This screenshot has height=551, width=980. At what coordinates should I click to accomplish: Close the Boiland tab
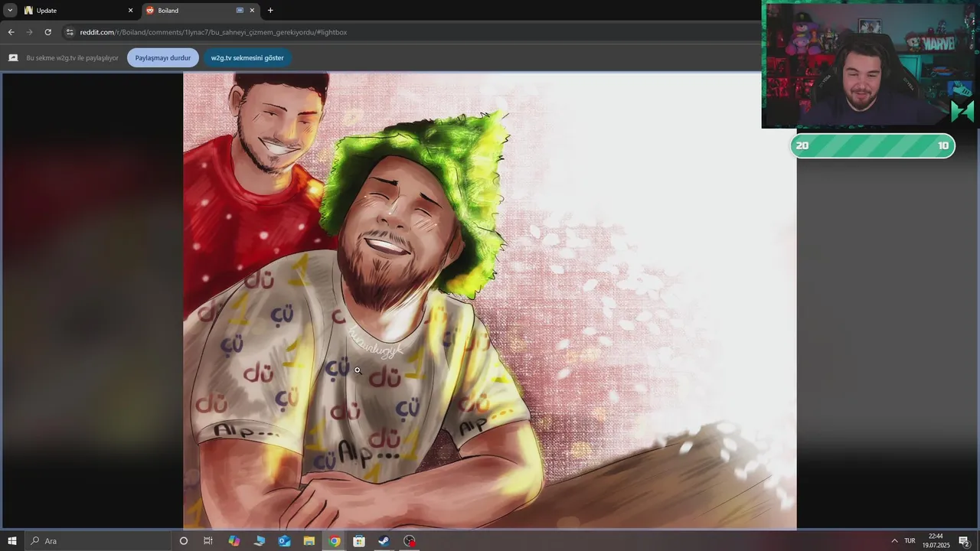(x=252, y=11)
